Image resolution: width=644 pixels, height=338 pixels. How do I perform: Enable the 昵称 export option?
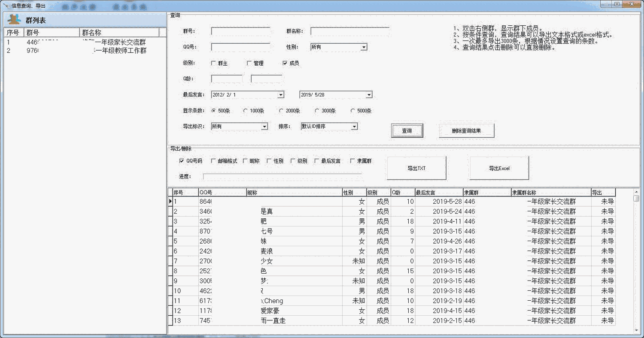245,160
